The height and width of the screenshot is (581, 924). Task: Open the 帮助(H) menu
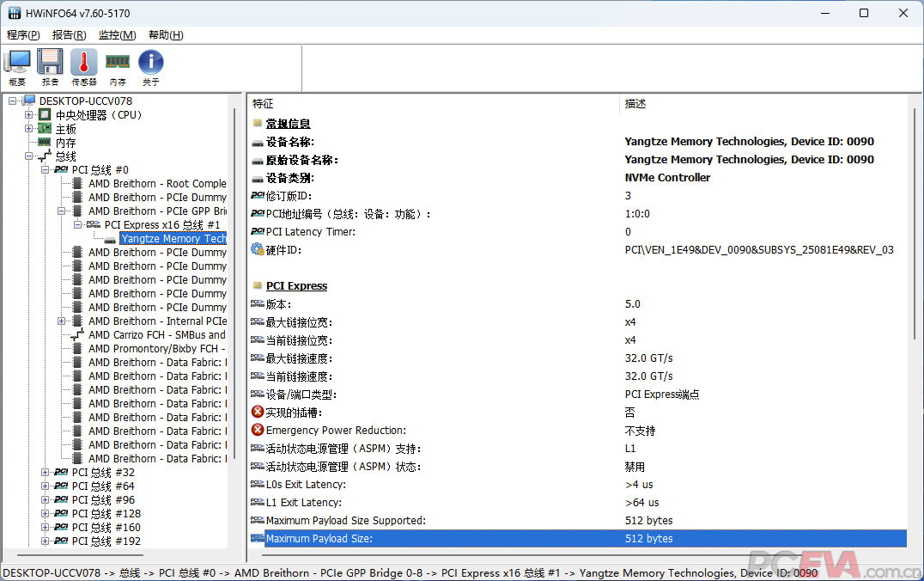(x=166, y=34)
